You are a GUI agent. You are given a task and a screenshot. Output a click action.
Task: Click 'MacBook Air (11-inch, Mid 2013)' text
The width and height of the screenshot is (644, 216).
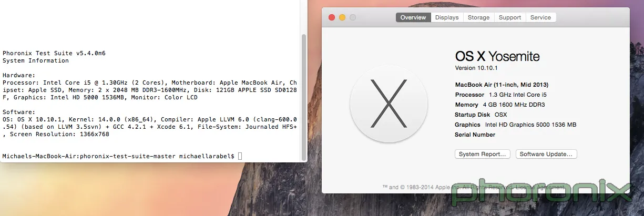pyautogui.click(x=502, y=85)
